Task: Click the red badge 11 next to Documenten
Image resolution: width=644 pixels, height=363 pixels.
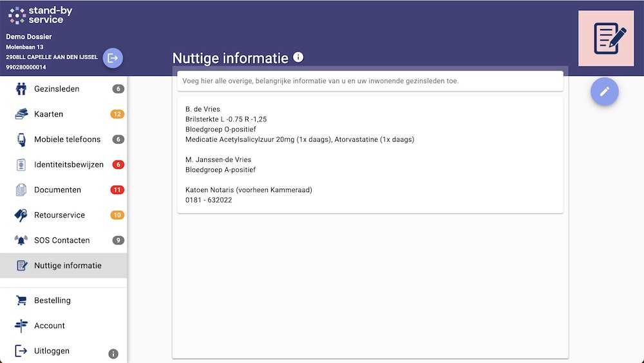Action: pos(117,190)
